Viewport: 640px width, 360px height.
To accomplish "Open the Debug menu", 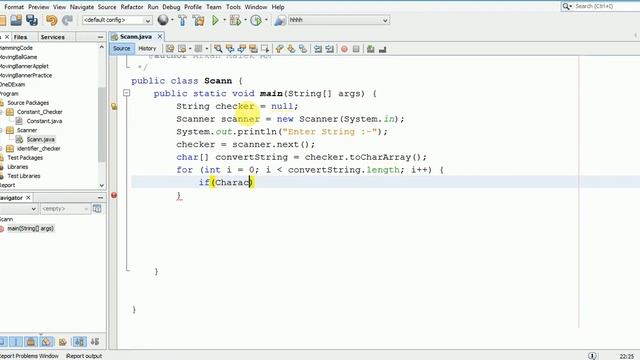I will coord(171,7).
